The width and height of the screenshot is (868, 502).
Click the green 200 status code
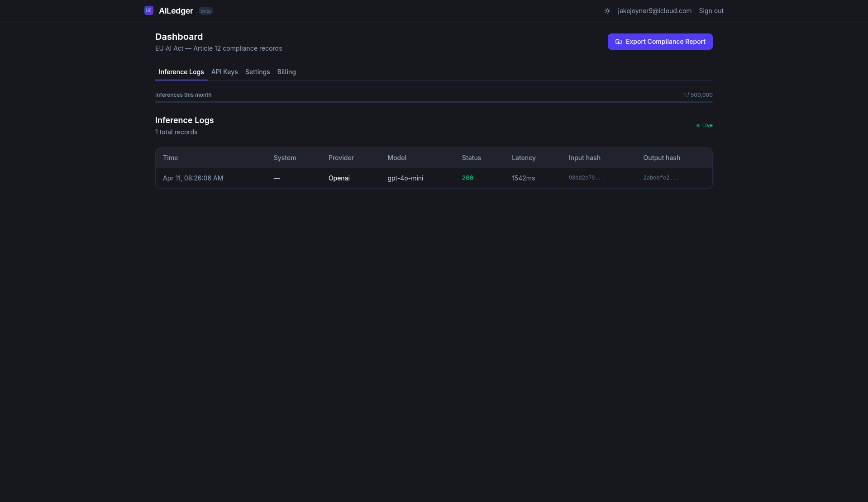pos(467,178)
